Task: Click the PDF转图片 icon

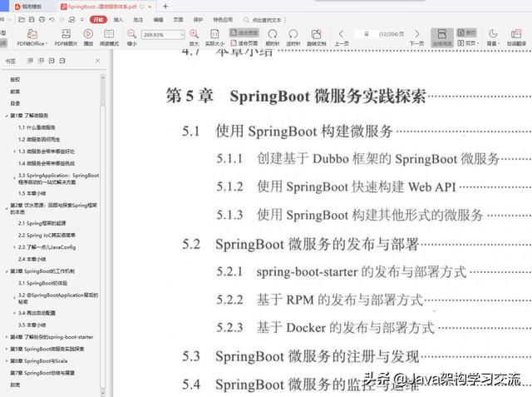Action: [66, 34]
